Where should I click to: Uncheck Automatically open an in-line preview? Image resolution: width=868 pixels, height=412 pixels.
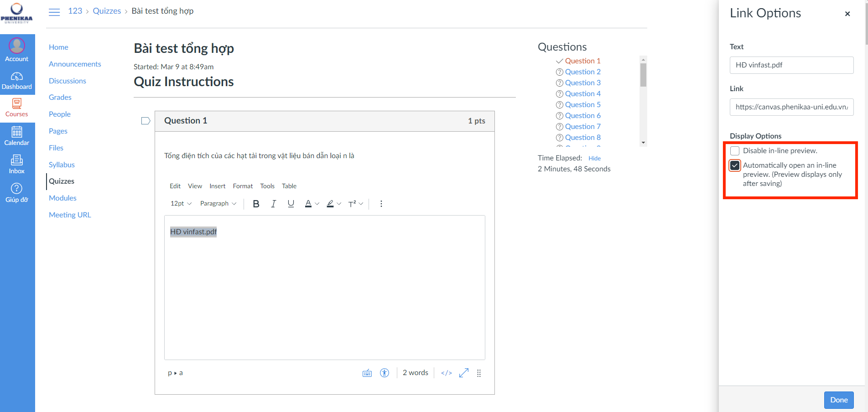coord(735,165)
